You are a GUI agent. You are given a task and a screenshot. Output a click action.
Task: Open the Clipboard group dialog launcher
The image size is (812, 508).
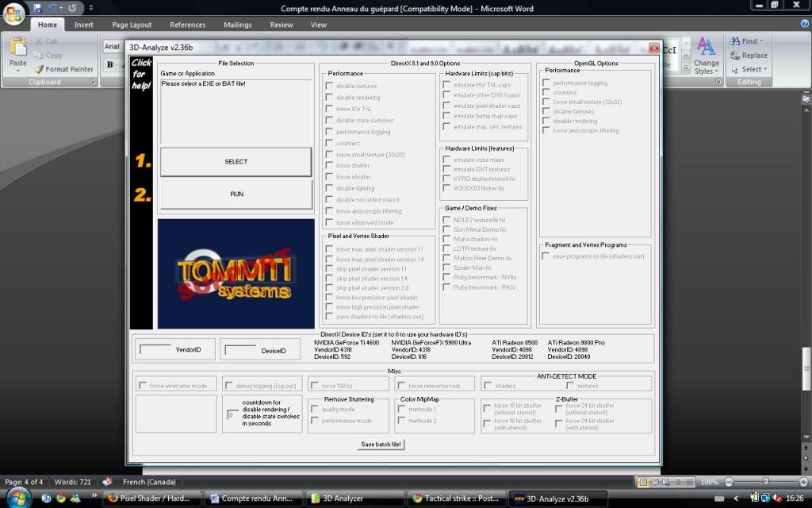point(92,82)
